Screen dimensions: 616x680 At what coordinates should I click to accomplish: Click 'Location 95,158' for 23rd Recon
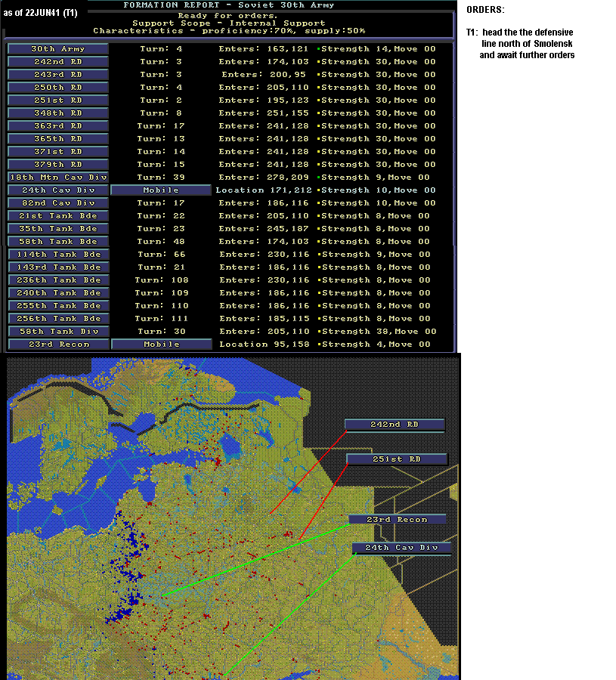coord(265,345)
